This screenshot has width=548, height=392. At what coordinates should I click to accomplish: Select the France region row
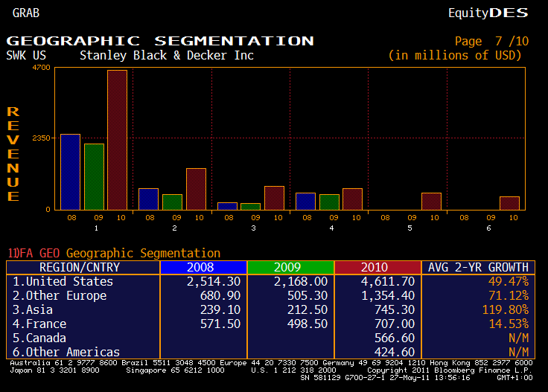[x=40, y=324]
